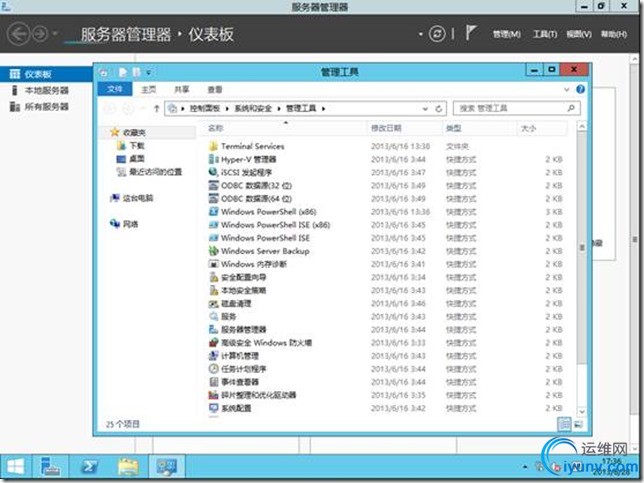Open the 主页 ribbon tab
Viewport: 644px width, 483px height.
(149, 89)
